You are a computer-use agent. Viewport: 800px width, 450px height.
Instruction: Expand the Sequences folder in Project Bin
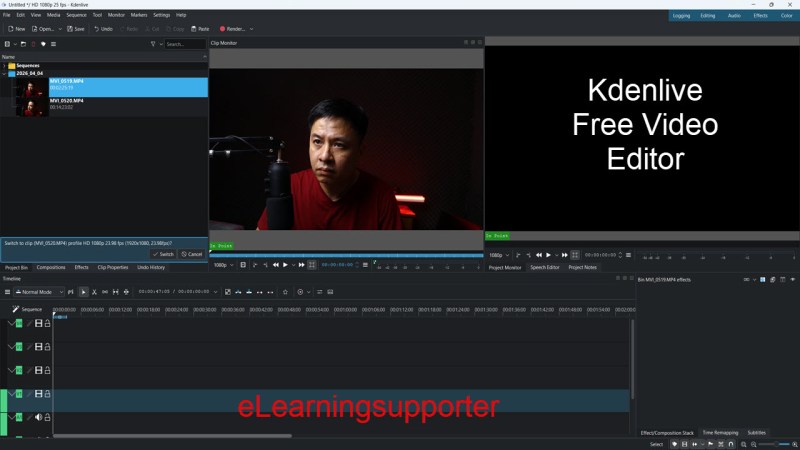point(4,66)
